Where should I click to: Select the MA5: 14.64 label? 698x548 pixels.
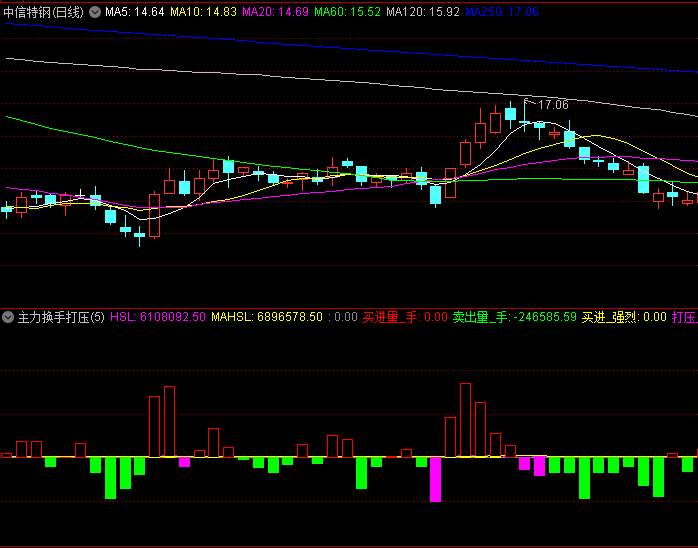tap(134, 12)
